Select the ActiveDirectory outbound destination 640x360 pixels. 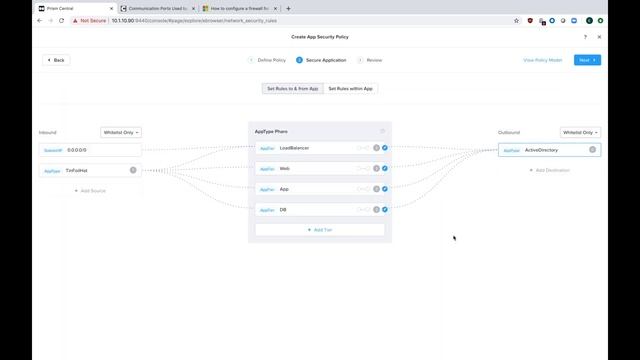549,150
